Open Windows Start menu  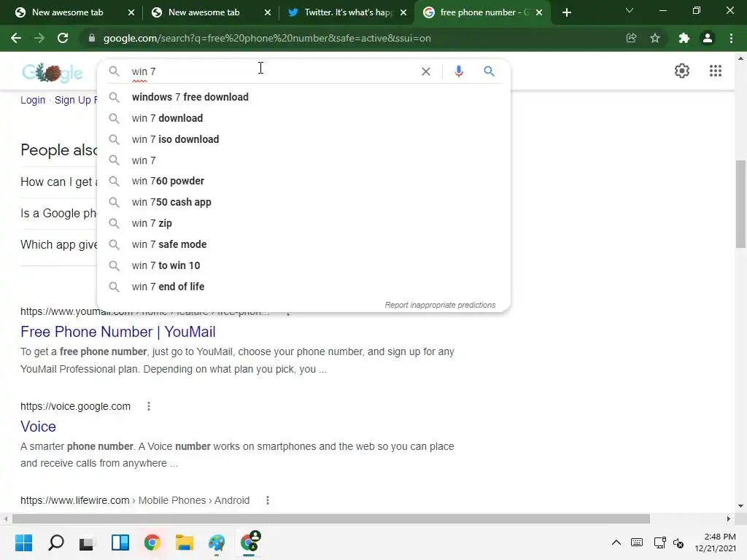tap(23, 542)
